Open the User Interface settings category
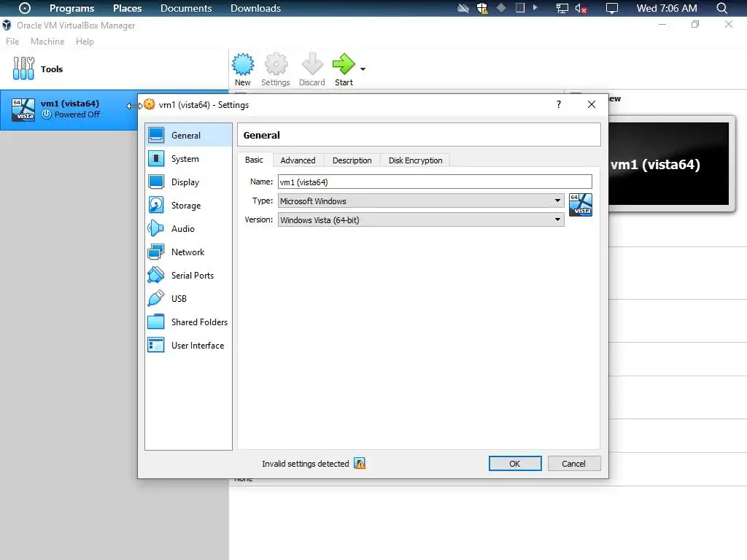This screenshot has width=747, height=560. (x=188, y=345)
